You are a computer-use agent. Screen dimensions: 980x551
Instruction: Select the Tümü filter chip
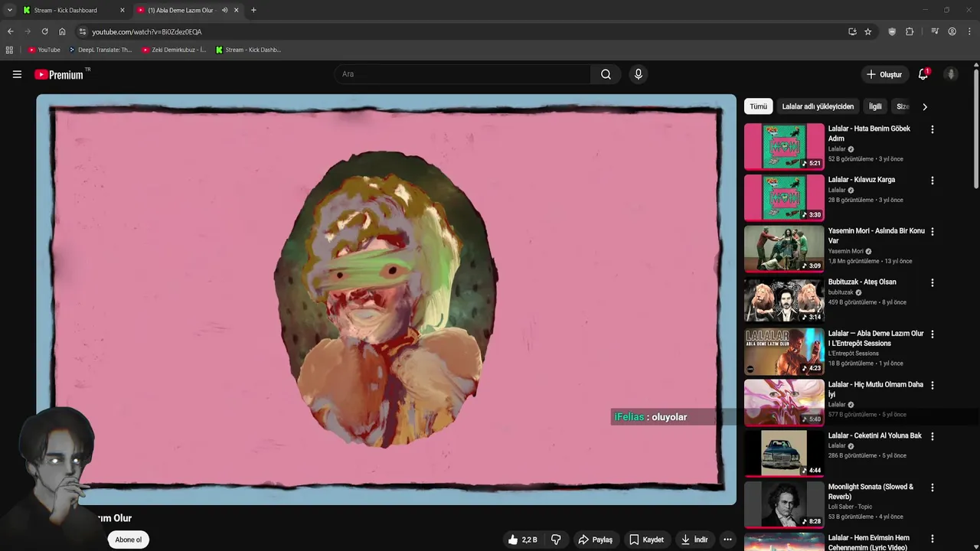758,106
